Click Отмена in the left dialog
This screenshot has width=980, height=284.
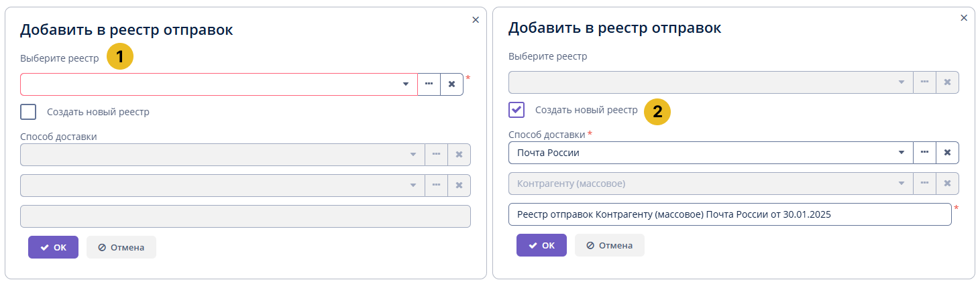click(121, 247)
